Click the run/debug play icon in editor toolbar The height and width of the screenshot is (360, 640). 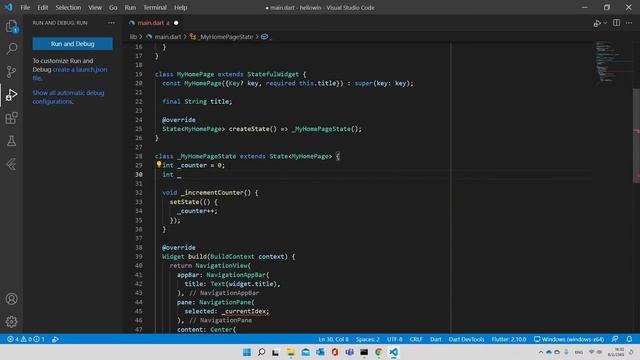[597, 23]
